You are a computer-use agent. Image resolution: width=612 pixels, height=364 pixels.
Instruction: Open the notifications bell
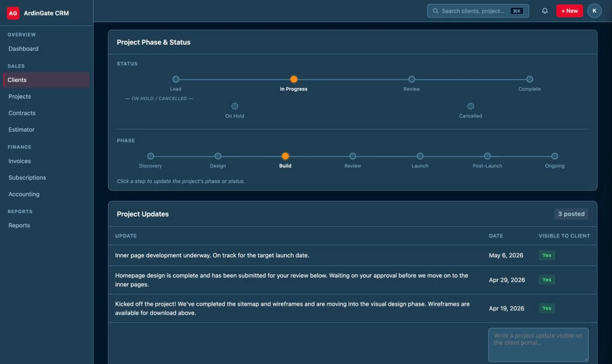[x=545, y=11]
